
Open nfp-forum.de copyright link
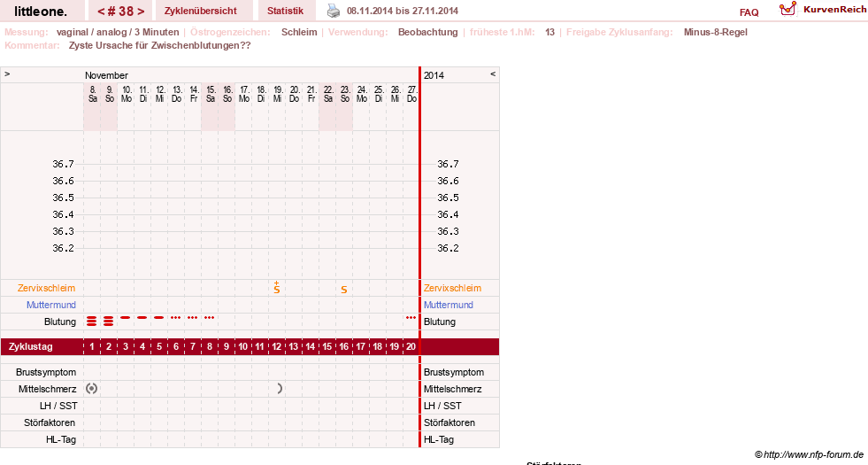click(810, 454)
